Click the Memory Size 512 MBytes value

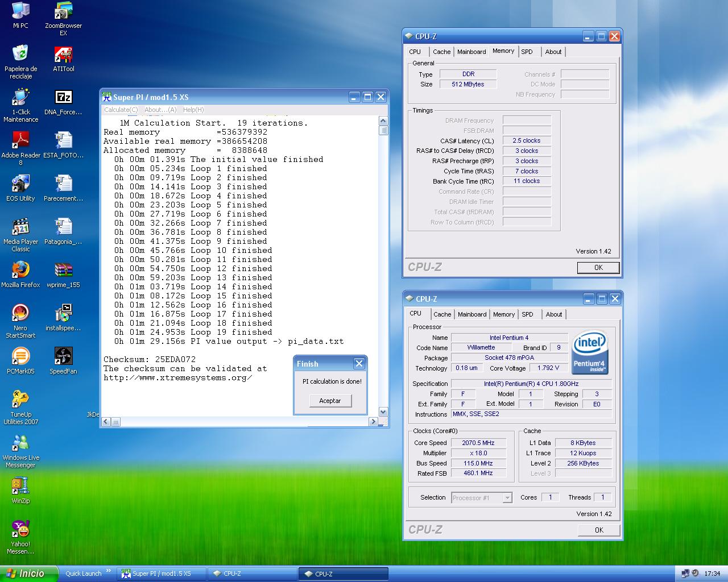click(x=468, y=84)
